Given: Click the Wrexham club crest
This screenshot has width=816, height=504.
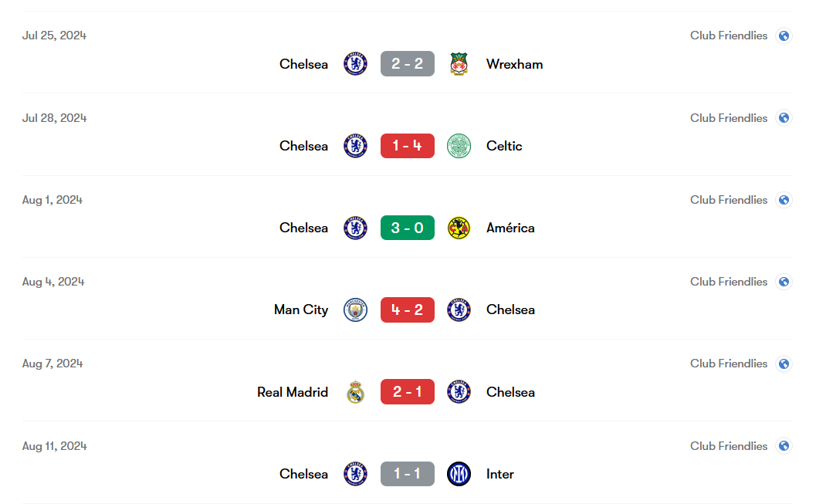Looking at the screenshot, I should point(459,64).
